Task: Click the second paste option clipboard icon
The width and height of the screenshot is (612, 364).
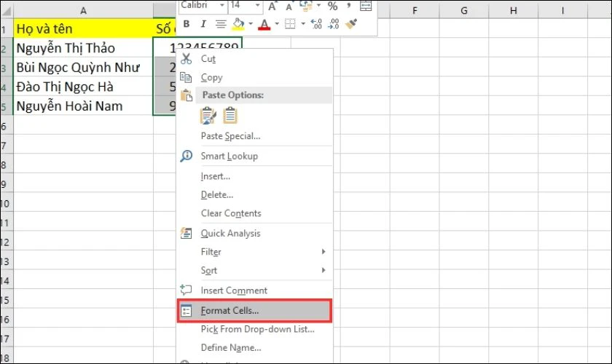Action: coord(230,116)
